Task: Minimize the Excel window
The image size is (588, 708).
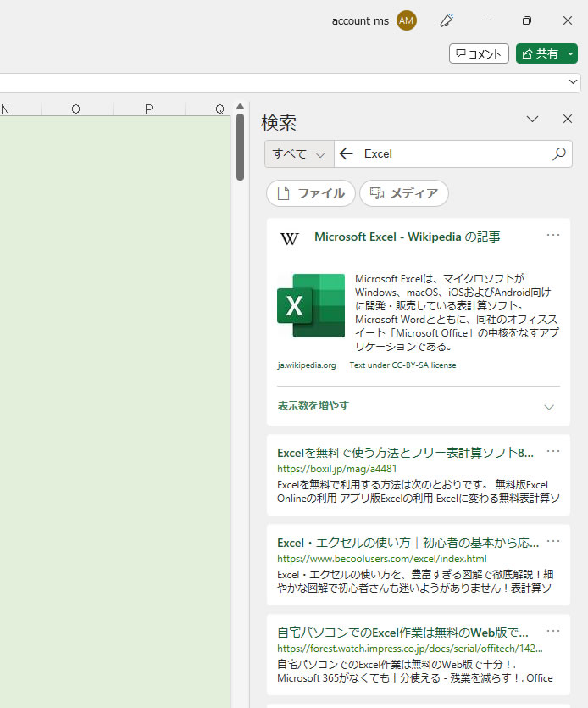Action: point(486,20)
